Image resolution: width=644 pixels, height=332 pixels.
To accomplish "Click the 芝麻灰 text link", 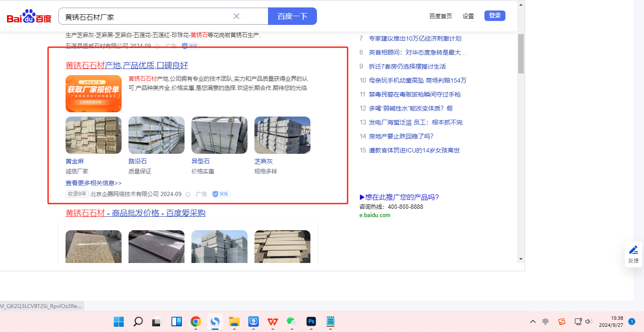I will (264, 161).
